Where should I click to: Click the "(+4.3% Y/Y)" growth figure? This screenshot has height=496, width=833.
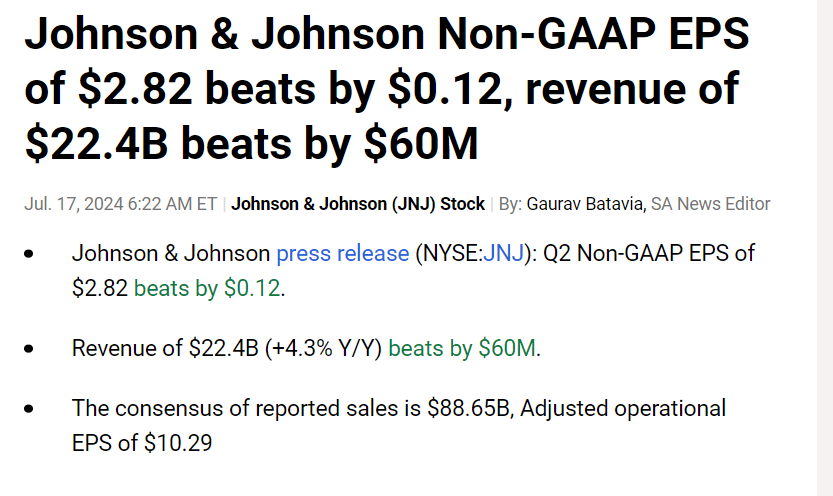click(324, 349)
